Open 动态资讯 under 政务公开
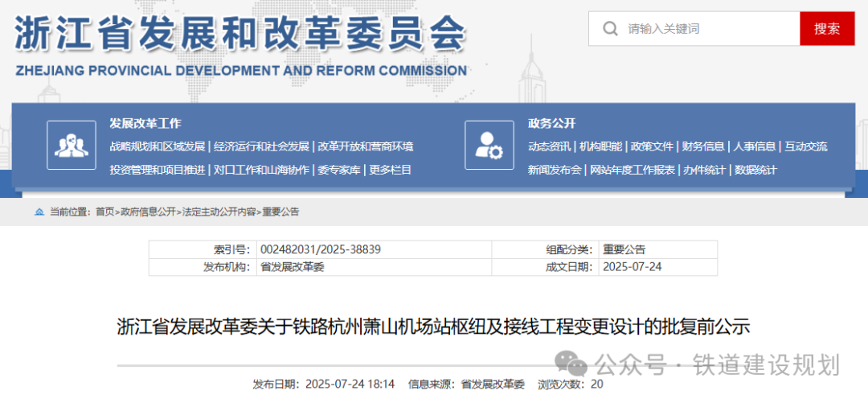The height and width of the screenshot is (399, 868). tap(549, 146)
